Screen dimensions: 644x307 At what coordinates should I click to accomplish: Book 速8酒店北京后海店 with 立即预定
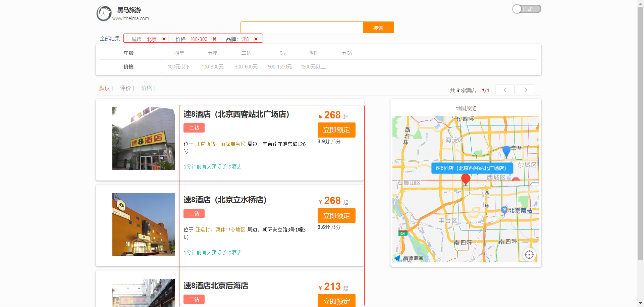click(x=336, y=300)
